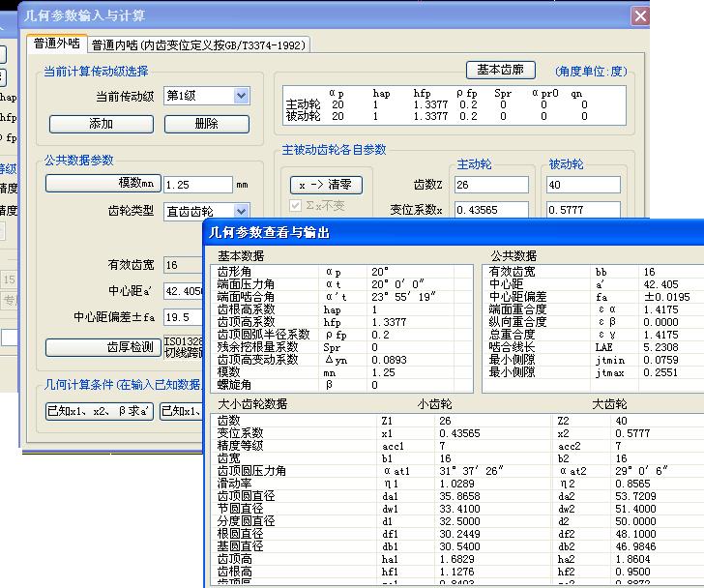Click the 已知x1、x2、β求a' button

100,411
